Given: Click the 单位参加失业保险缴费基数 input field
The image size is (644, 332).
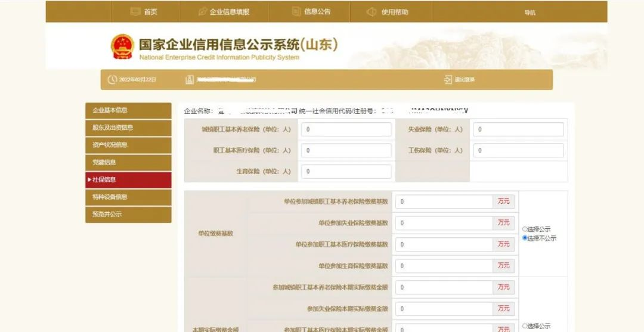Looking at the screenshot, I should click(444, 223).
